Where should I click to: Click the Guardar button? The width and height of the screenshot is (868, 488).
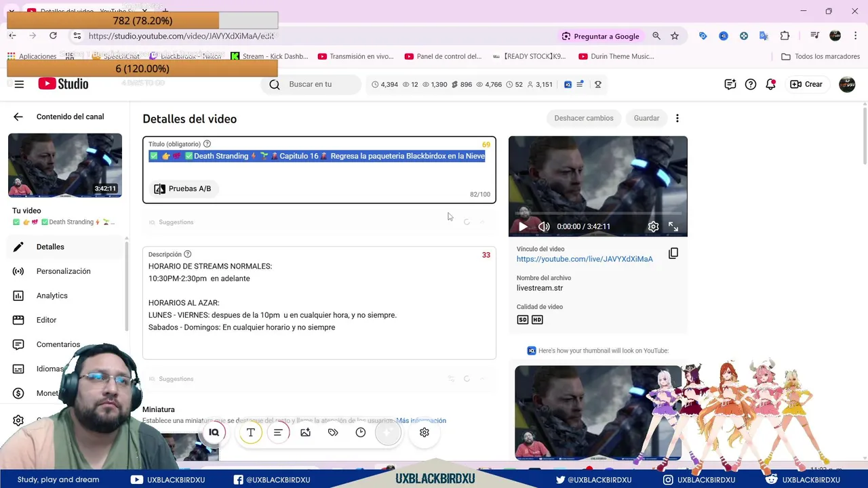[646, 118]
